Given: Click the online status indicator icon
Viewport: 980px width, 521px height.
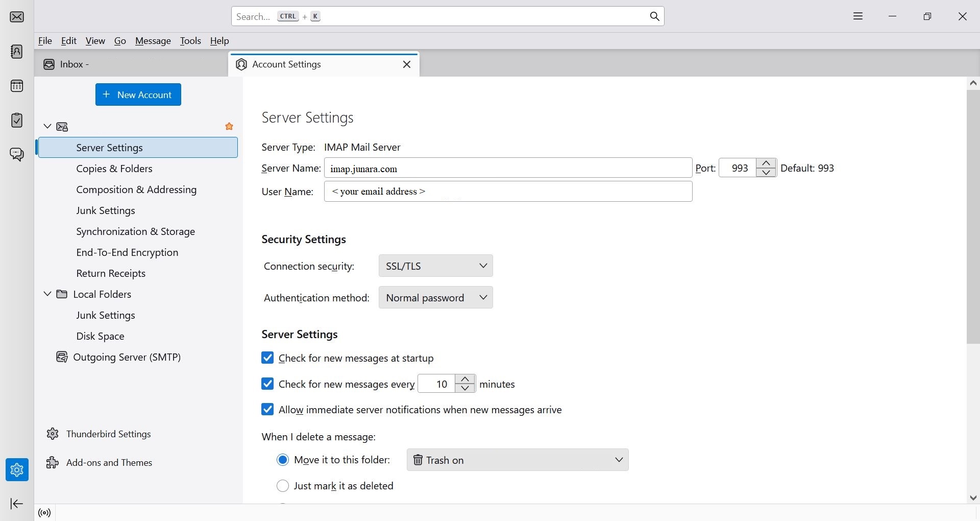Looking at the screenshot, I should pos(45,513).
